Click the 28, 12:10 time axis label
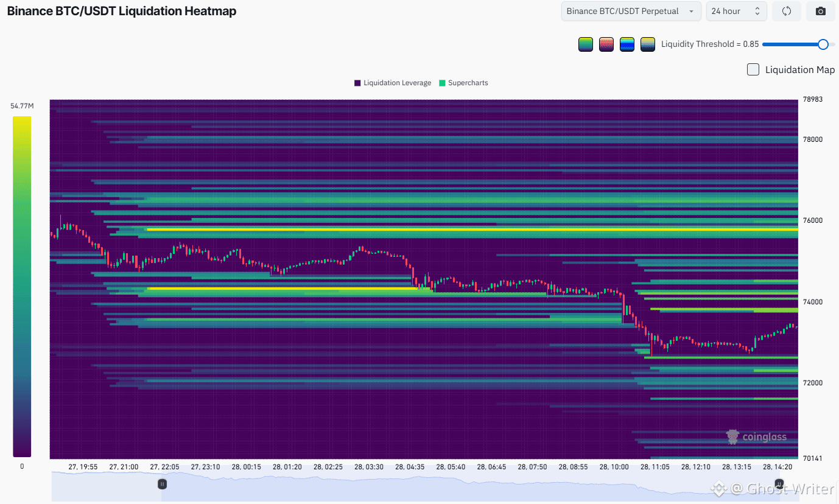Screen dimensions: 839x504 pyautogui.click(x=695, y=467)
